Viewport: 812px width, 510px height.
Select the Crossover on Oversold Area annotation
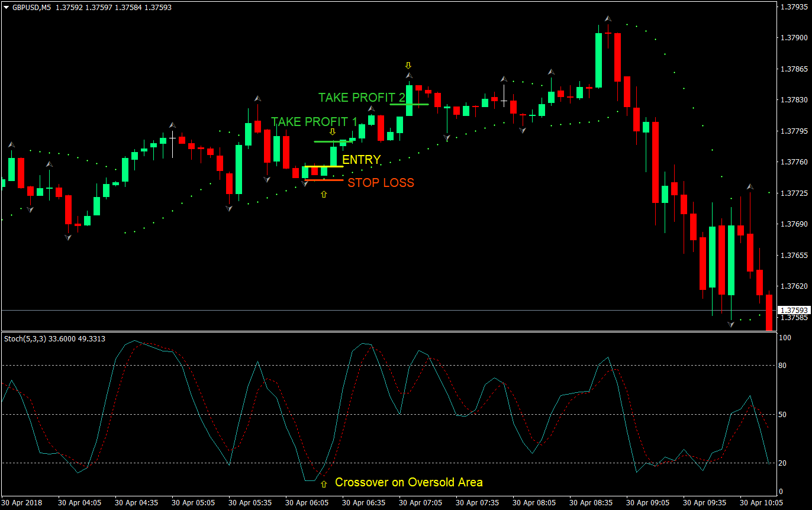click(x=408, y=482)
